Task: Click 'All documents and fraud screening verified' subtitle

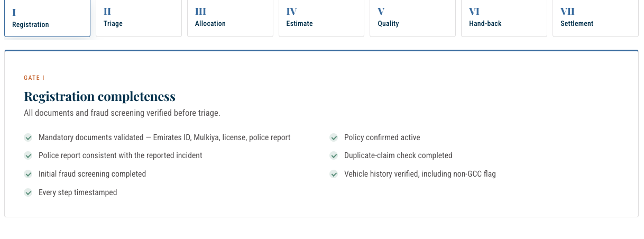Action: [122, 113]
